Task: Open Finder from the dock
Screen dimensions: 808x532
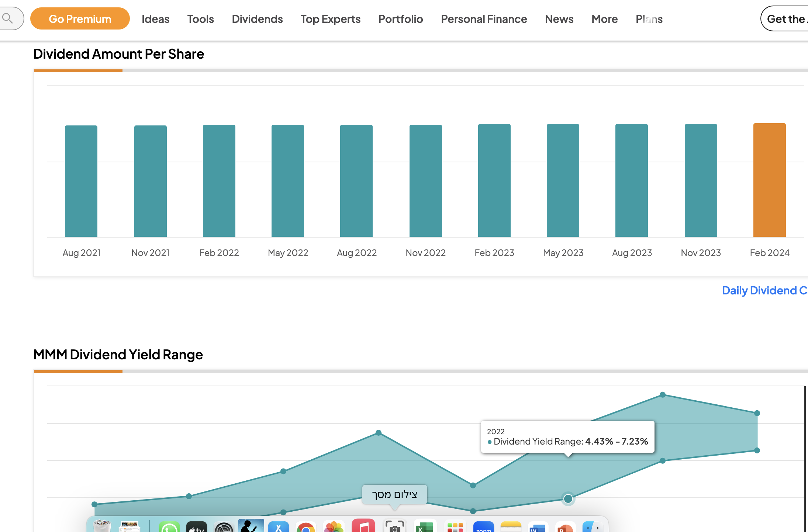Action: tap(593, 527)
